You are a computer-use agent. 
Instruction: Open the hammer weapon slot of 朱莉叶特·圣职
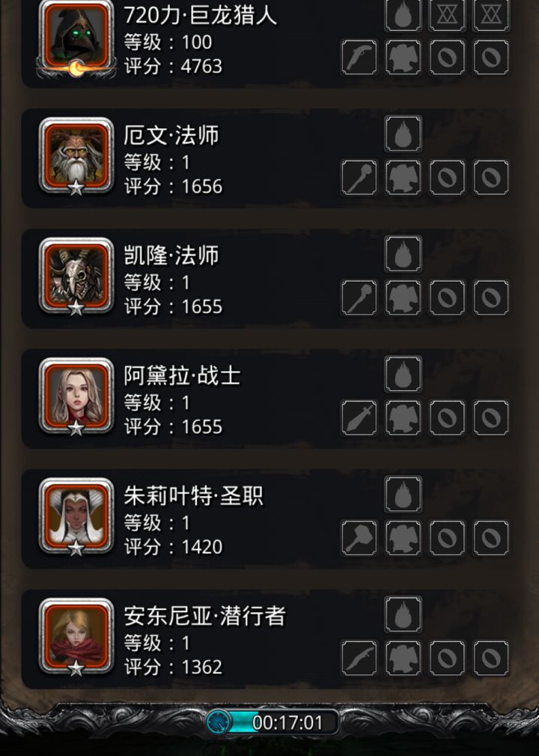point(359,538)
